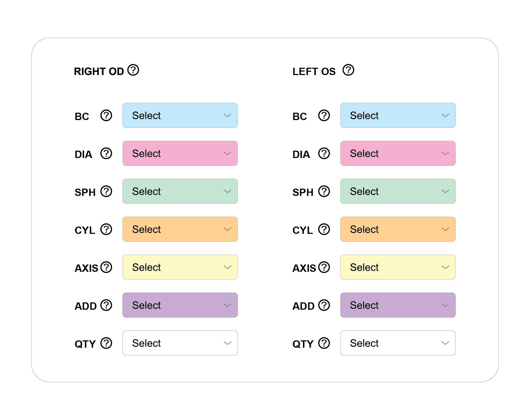Click help icon next to right AXIS
This screenshot has height=420, width=530.
(106, 267)
